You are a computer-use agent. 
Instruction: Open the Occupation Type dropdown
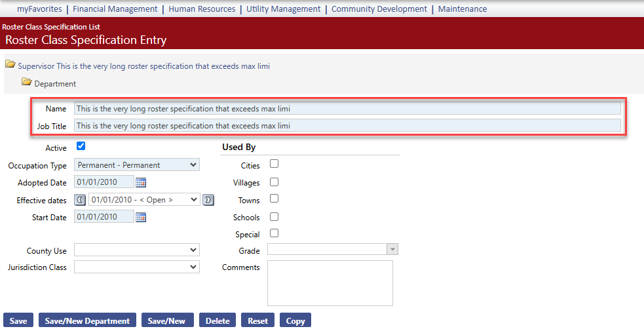pos(137,165)
